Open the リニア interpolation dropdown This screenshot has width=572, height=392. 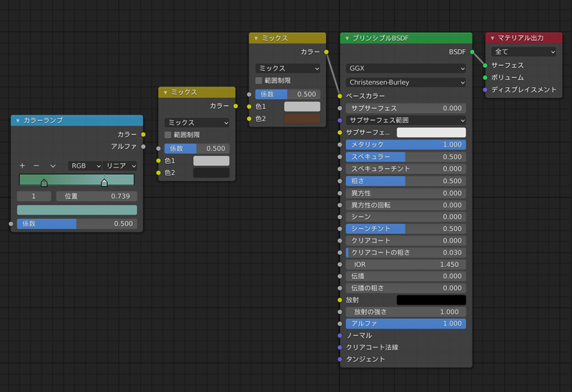119,166
